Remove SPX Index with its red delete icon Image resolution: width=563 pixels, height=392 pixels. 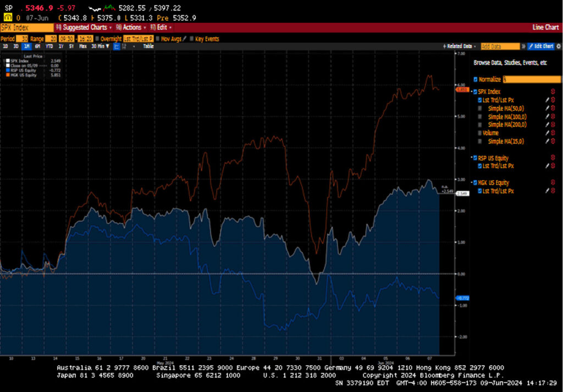point(553,92)
